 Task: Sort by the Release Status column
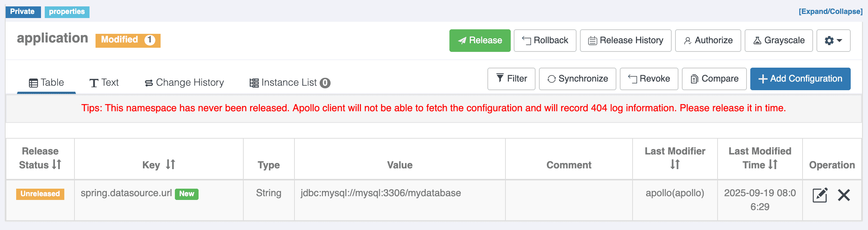pyautogui.click(x=56, y=165)
